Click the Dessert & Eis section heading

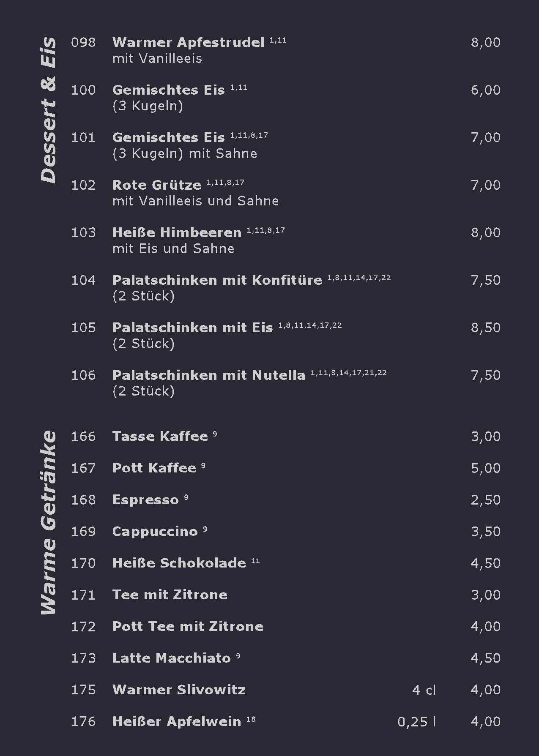(48, 110)
